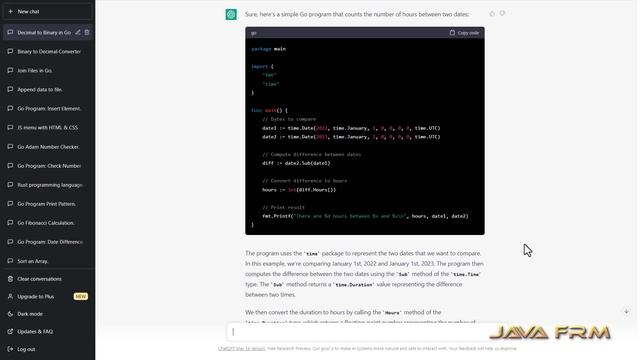Start a New chat
This screenshot has height=360, width=640.
[47, 11]
